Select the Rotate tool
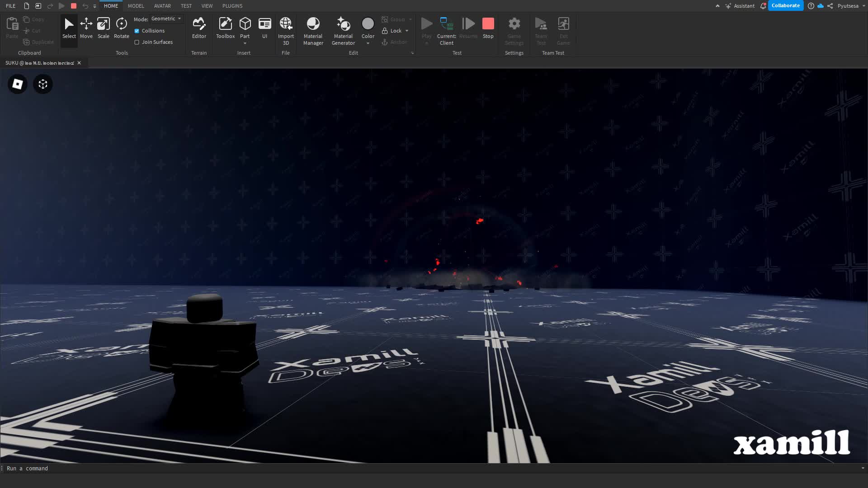868x488 pixels. 121,28
